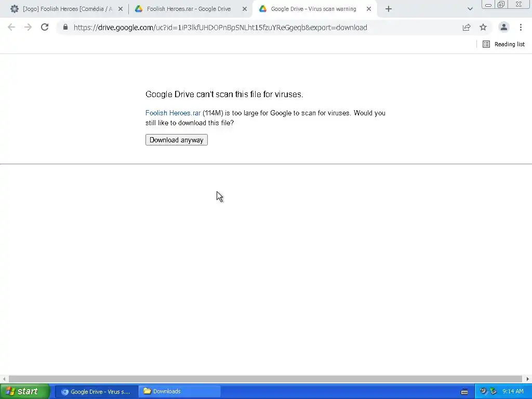Open the Chrome profile avatar
The width and height of the screenshot is (532, 399).
pyautogui.click(x=504, y=27)
